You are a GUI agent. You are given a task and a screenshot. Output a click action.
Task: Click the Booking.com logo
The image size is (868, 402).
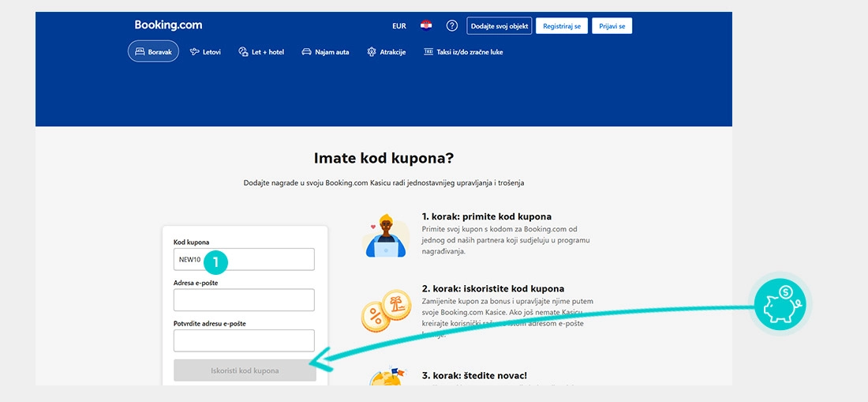pos(168,25)
